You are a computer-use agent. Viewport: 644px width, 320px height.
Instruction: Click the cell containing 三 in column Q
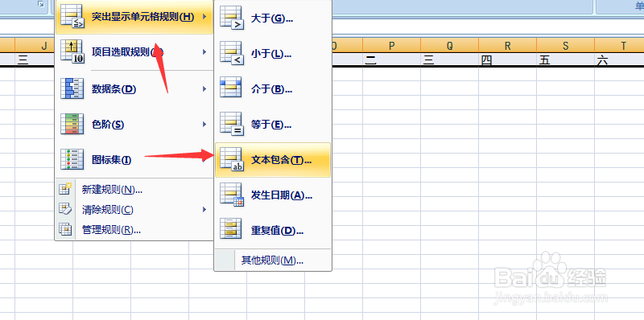(449, 59)
